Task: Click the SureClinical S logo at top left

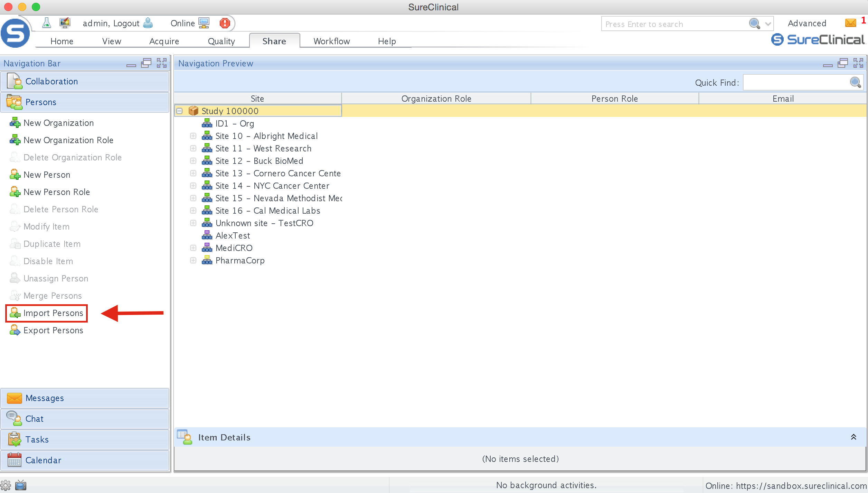Action: (15, 33)
